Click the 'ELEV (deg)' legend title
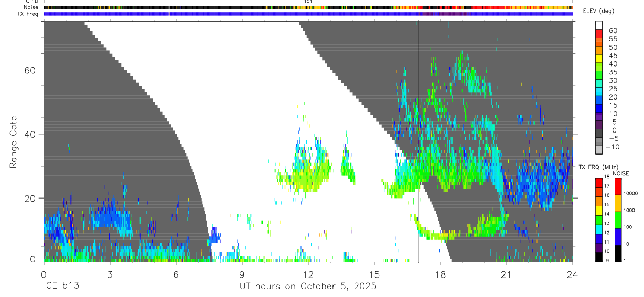Viewport: 644px width, 297px height. click(x=599, y=12)
